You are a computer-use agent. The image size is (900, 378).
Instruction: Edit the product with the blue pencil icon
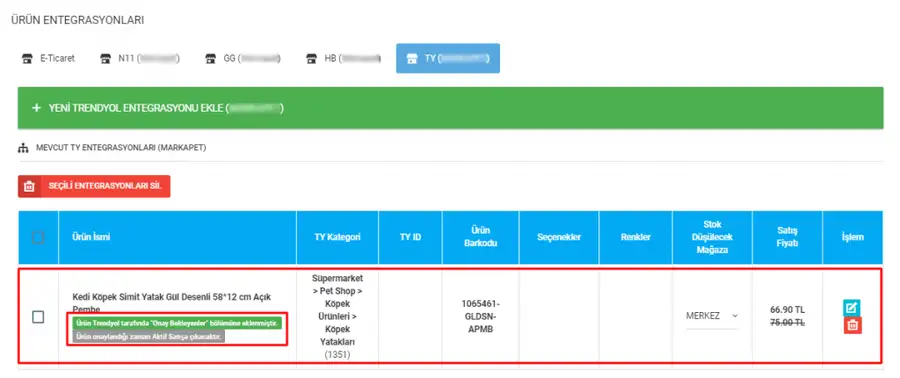852,308
